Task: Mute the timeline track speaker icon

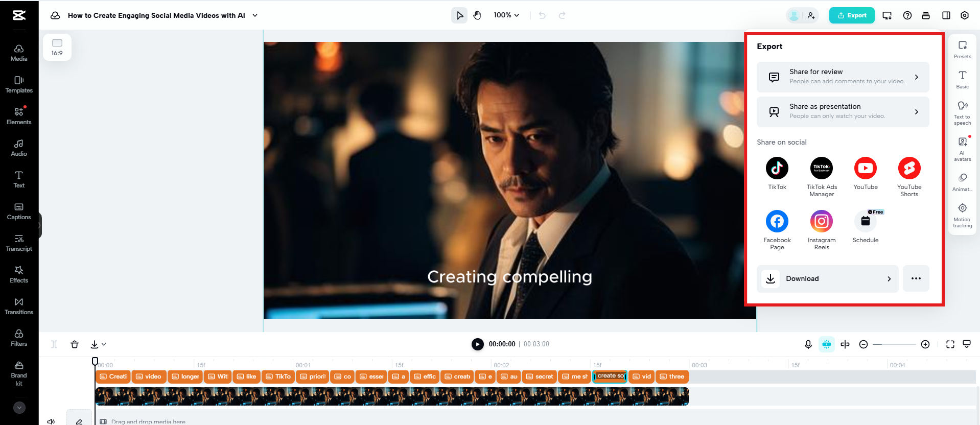Action: 51,421
